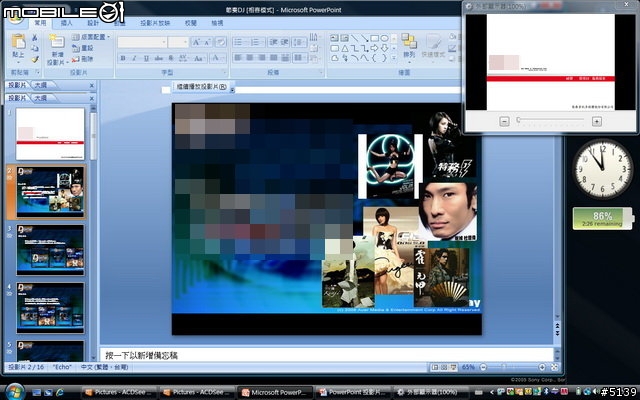The width and height of the screenshot is (640, 400).
Task: Switch to the 插入 ribbon tab
Action: tap(67, 23)
